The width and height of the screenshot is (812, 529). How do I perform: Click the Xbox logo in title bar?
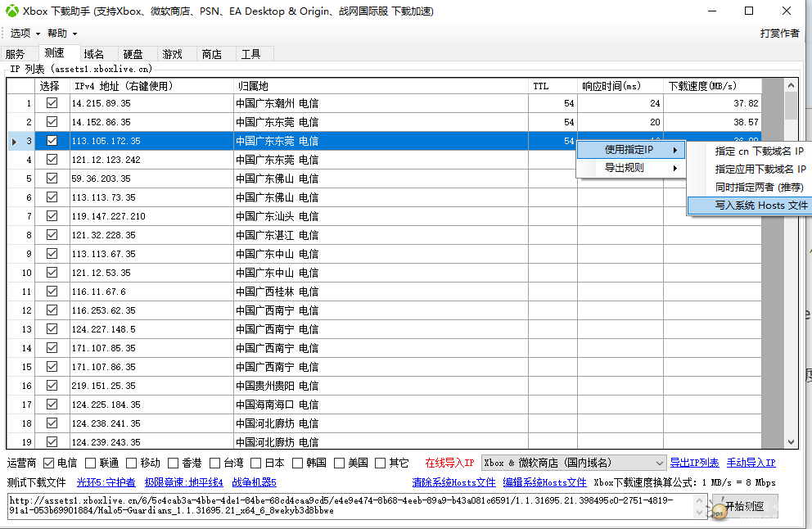pyautogui.click(x=12, y=11)
